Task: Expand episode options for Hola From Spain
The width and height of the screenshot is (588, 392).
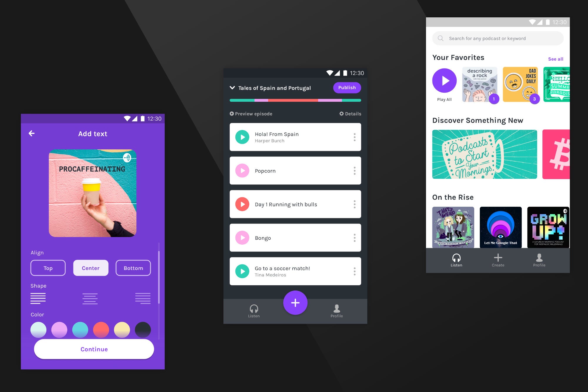Action: (x=355, y=137)
